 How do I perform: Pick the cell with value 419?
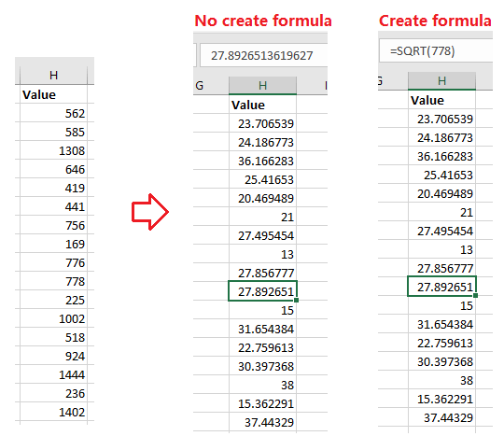coord(54,188)
